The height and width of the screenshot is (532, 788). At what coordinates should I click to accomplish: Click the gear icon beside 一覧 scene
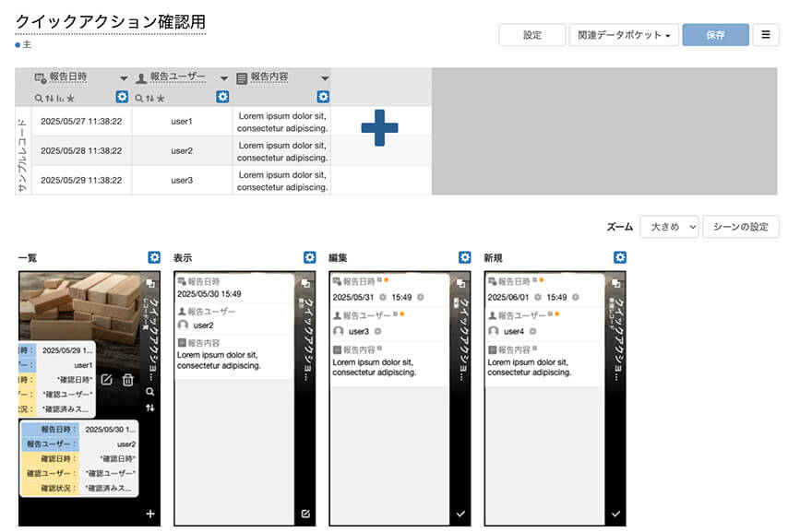click(154, 258)
